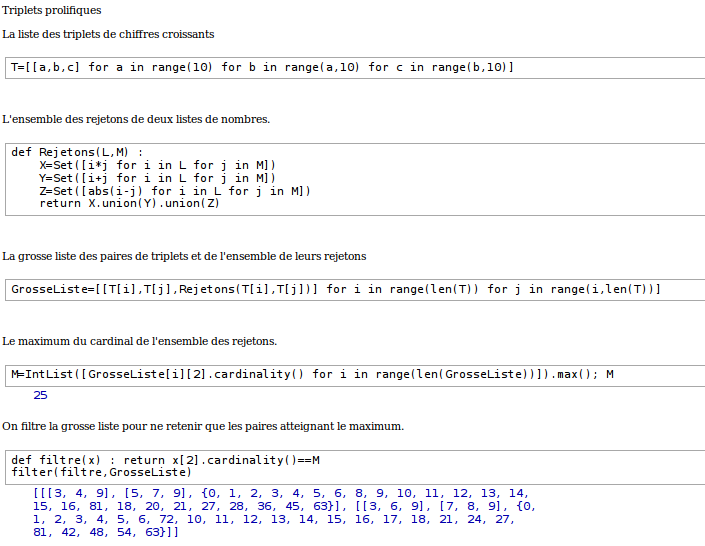Click the 'La grosse liste des paires' text
The image size is (705, 546).
pyautogui.click(x=184, y=256)
